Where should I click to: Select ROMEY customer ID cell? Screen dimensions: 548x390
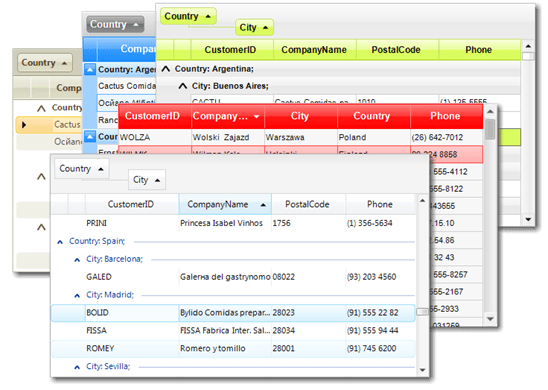pyautogui.click(x=132, y=349)
